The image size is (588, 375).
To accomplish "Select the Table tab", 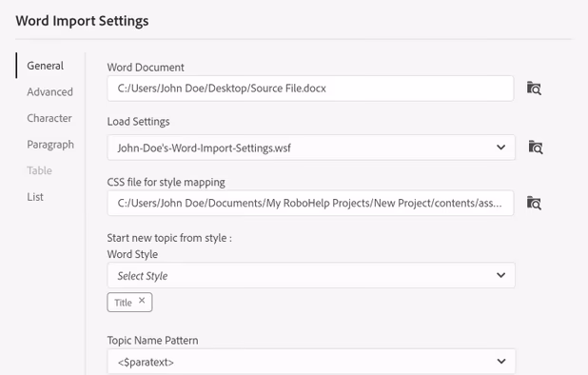I will pos(39,170).
